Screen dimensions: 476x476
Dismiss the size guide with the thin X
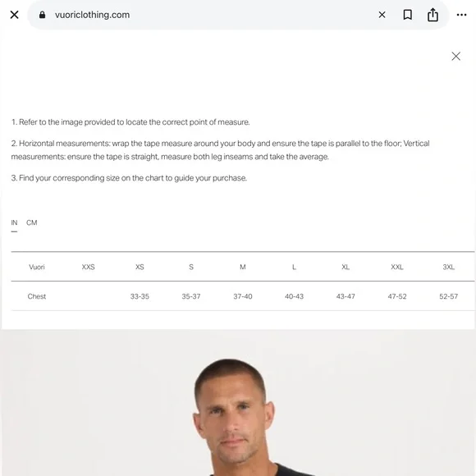455,56
